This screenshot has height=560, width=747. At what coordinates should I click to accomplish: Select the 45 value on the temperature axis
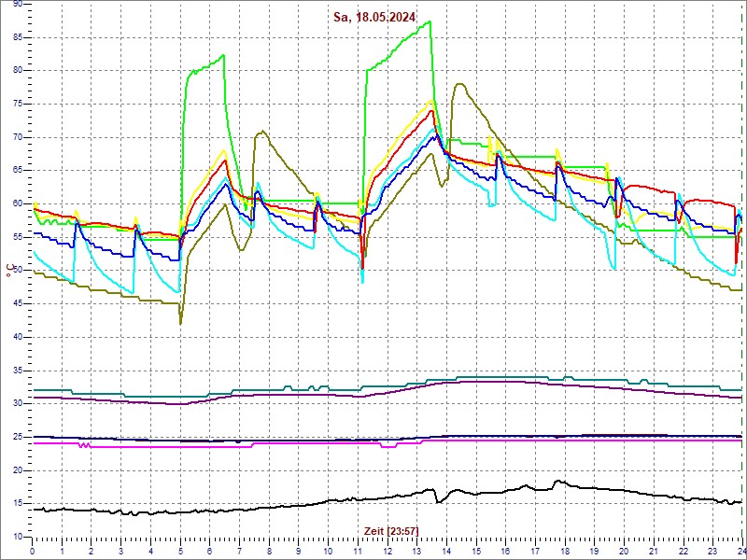tap(17, 304)
